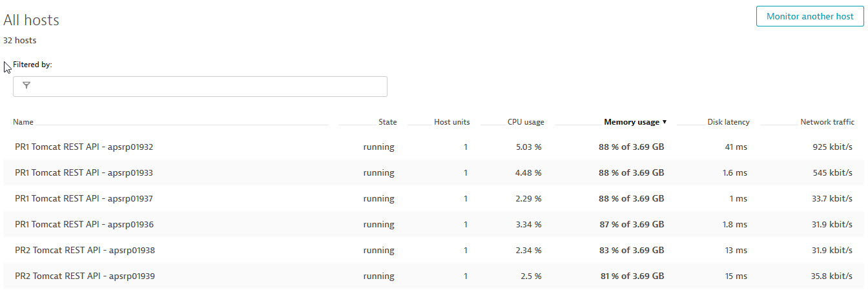Sort hosts by State column

click(x=387, y=122)
